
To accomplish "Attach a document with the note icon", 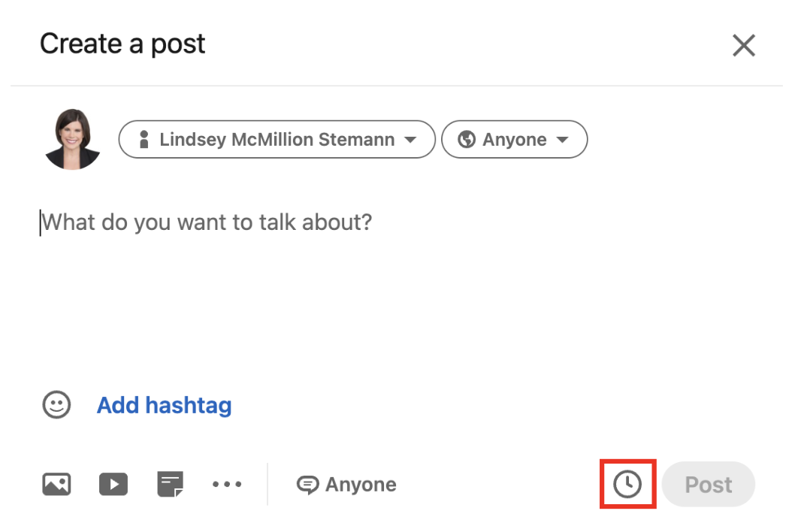I will pos(170,485).
